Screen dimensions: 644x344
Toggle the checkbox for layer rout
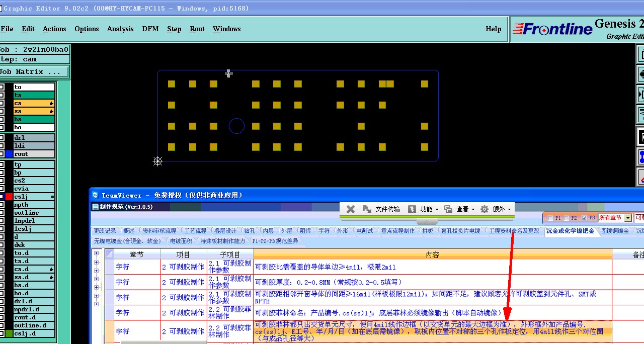tap(2, 154)
